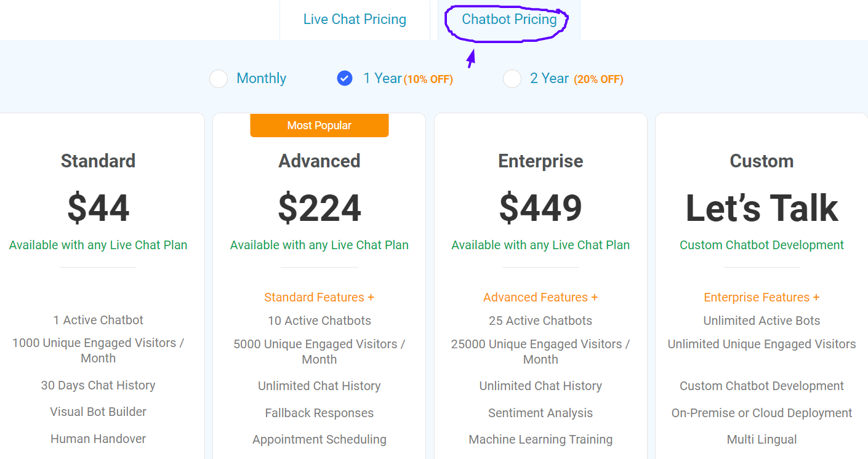
Task: Select the 1 Year billing option
Action: click(x=345, y=79)
